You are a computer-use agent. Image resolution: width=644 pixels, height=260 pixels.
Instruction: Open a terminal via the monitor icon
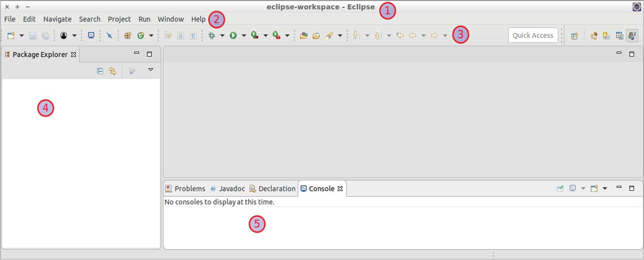pyautogui.click(x=91, y=35)
